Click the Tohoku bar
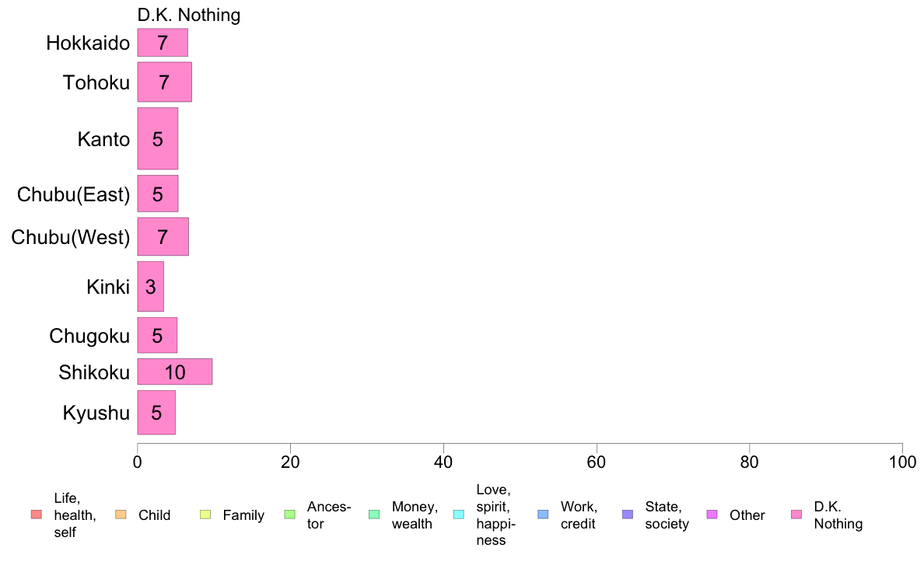Image resolution: width=924 pixels, height=572 pixels. 164,82
